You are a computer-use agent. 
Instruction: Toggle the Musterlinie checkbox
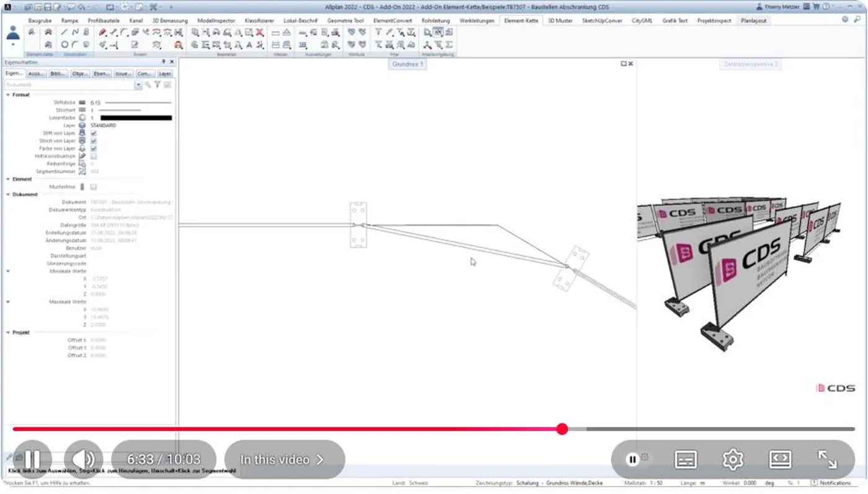[94, 187]
